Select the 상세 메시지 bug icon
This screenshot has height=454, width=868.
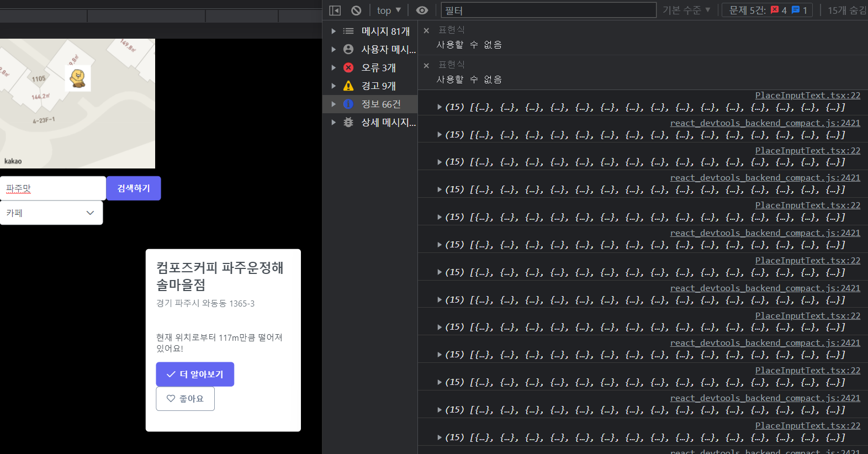point(348,123)
